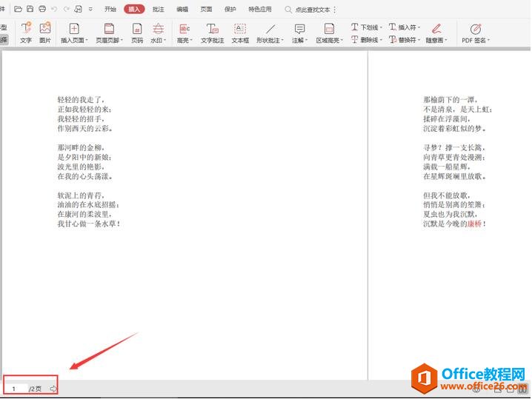Undo the last action
Image resolution: width=532 pixels, height=399 pixels.
click(54, 9)
